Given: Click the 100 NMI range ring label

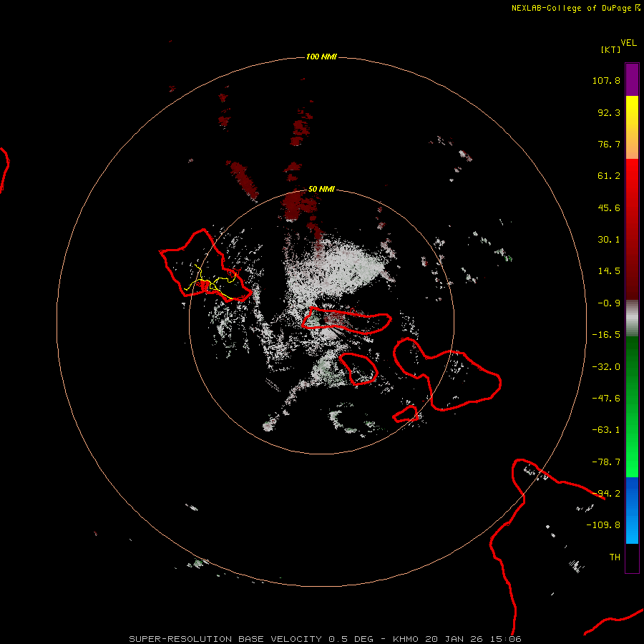Looking at the screenshot, I should click(321, 57).
